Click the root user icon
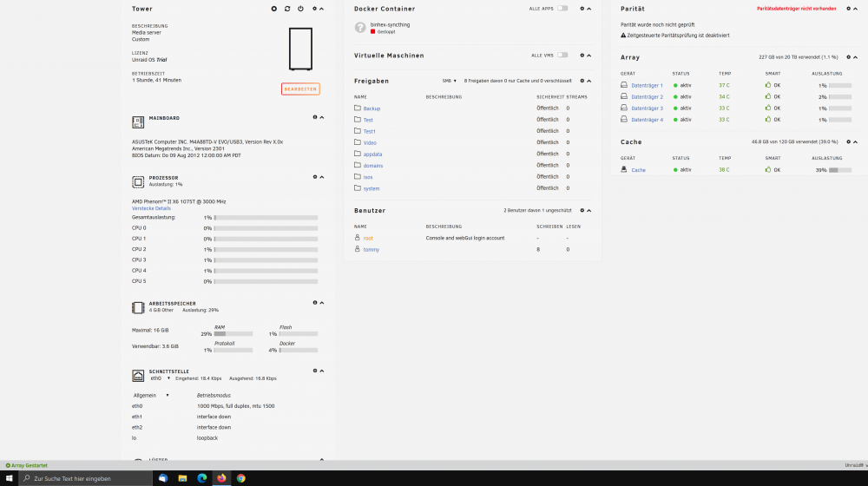The width and height of the screenshot is (868, 486). coord(357,238)
